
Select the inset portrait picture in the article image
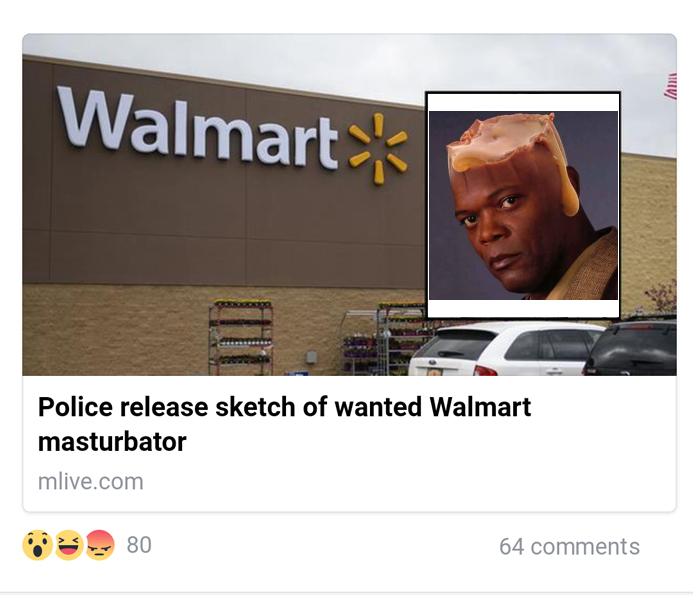coord(523,205)
